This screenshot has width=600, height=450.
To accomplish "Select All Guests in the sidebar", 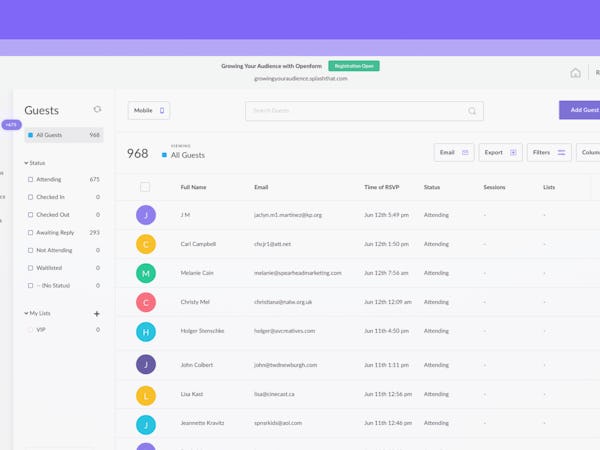I will [x=64, y=135].
